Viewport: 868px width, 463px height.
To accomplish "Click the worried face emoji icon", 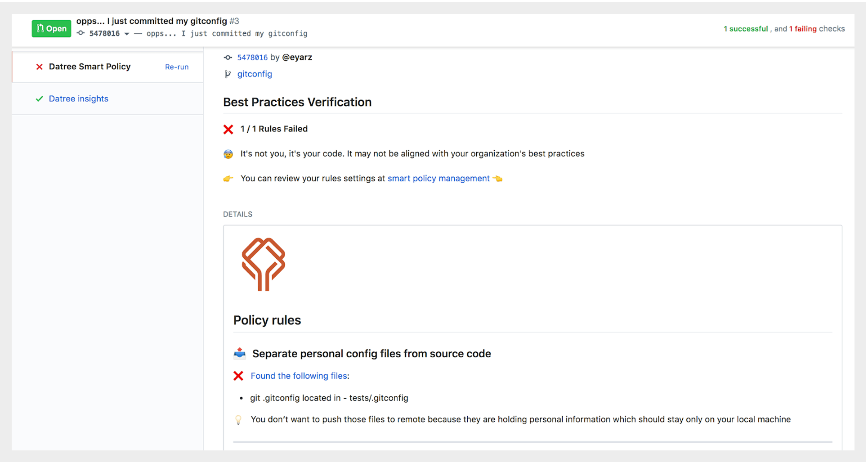I will (x=228, y=154).
